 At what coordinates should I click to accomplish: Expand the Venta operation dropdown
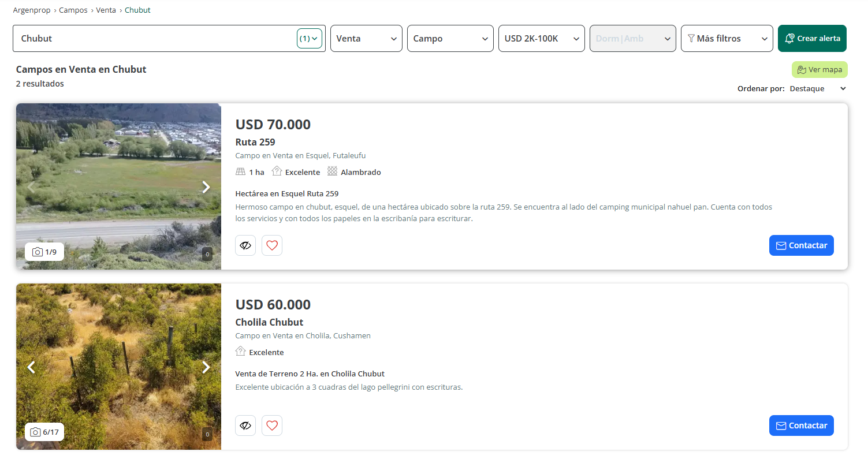click(366, 39)
